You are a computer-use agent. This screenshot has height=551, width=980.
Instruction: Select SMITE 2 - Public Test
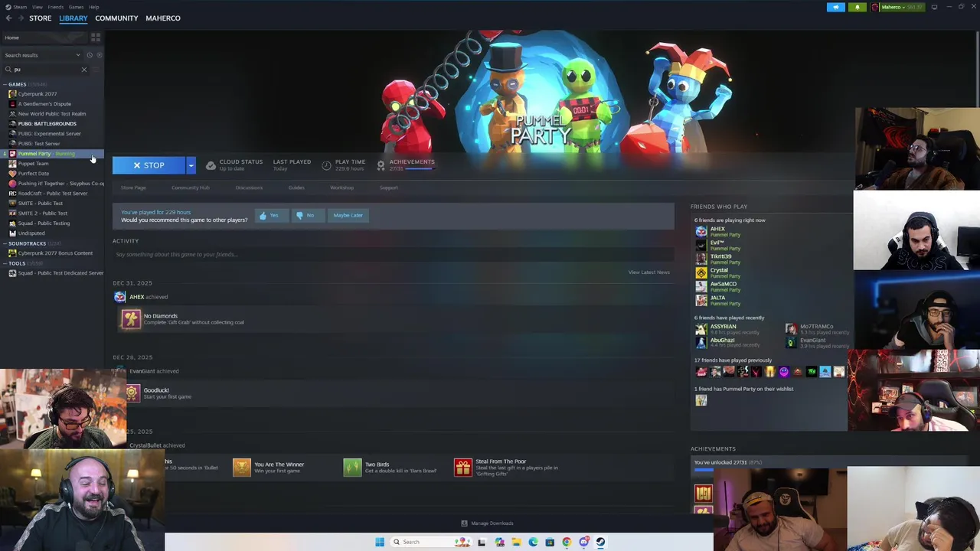(42, 214)
